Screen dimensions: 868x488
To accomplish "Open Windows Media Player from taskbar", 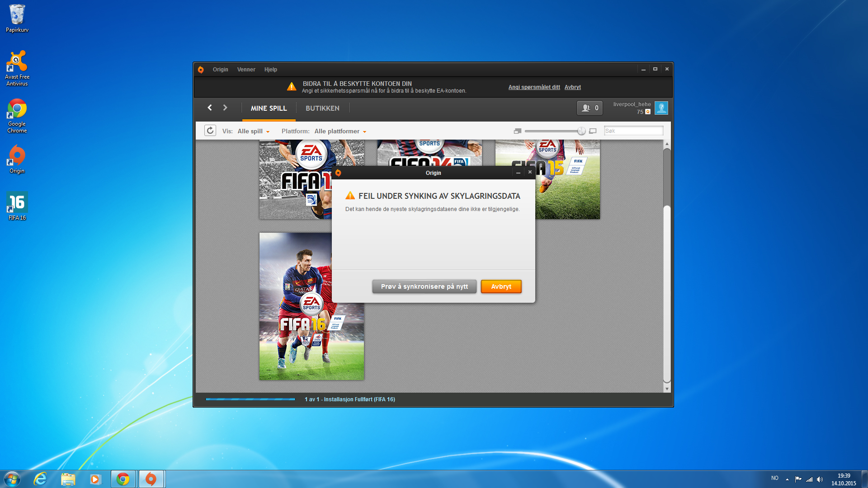I will click(x=95, y=479).
